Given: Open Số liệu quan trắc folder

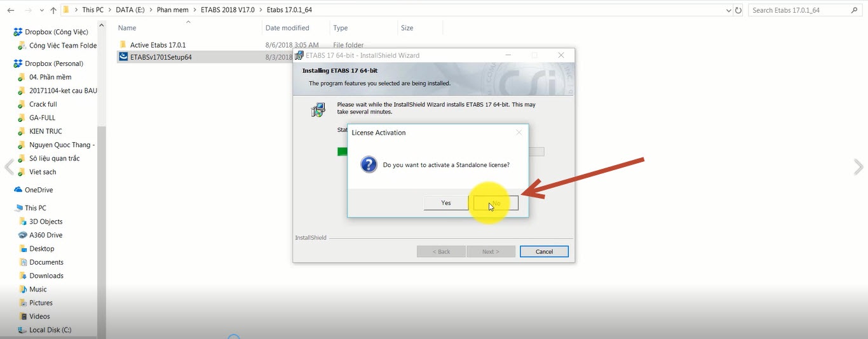Looking at the screenshot, I should point(55,159).
